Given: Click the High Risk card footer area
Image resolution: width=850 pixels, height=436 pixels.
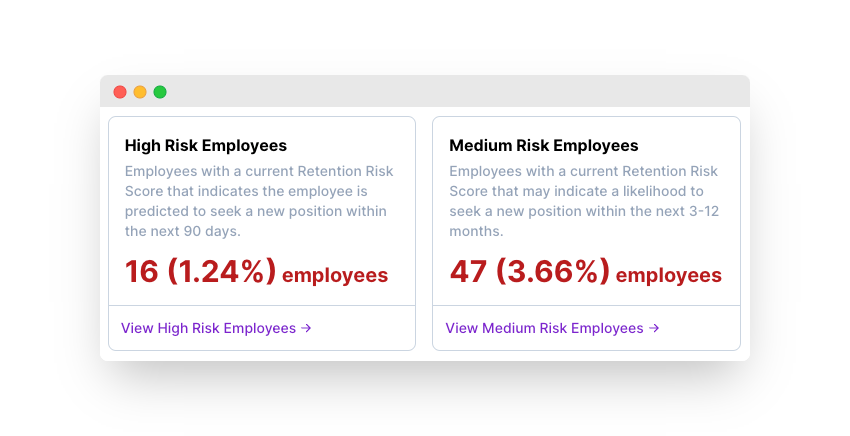Looking at the screenshot, I should click(x=262, y=328).
